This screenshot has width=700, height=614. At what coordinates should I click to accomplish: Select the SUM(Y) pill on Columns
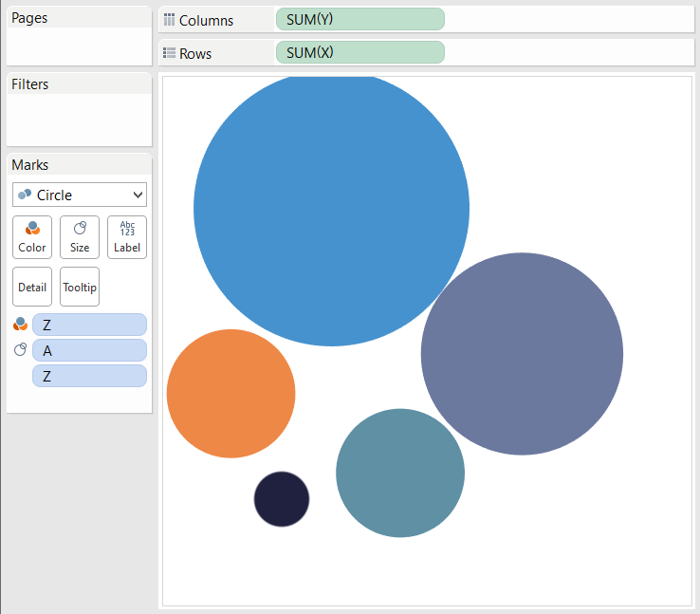tap(360, 19)
